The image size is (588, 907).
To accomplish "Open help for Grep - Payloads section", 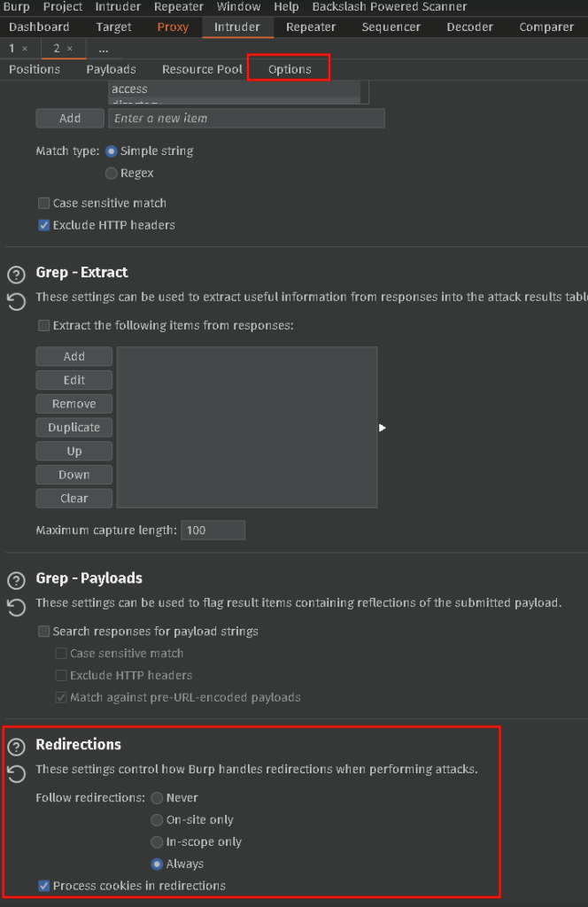I will click(x=16, y=580).
